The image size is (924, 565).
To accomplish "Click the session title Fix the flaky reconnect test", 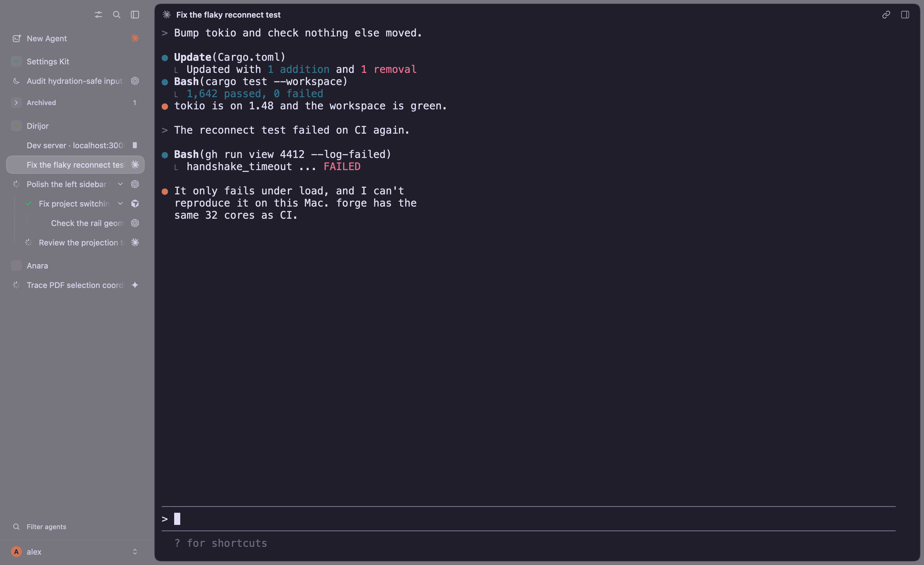I will coord(228,15).
